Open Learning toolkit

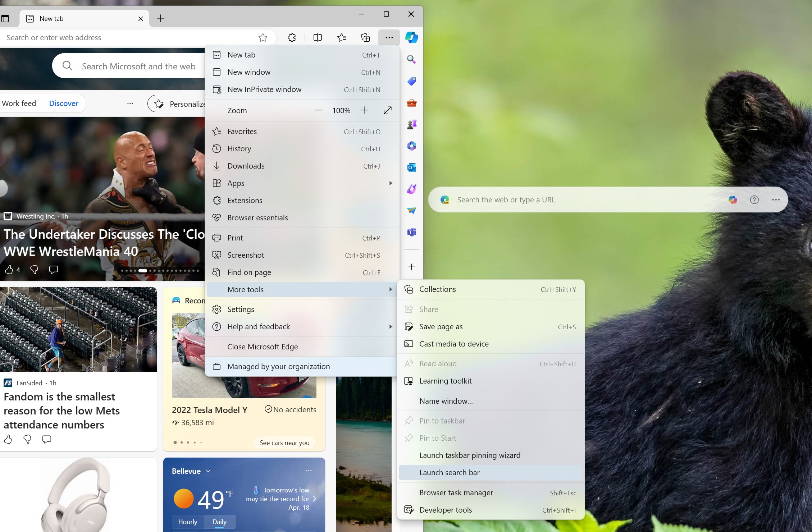point(491,381)
